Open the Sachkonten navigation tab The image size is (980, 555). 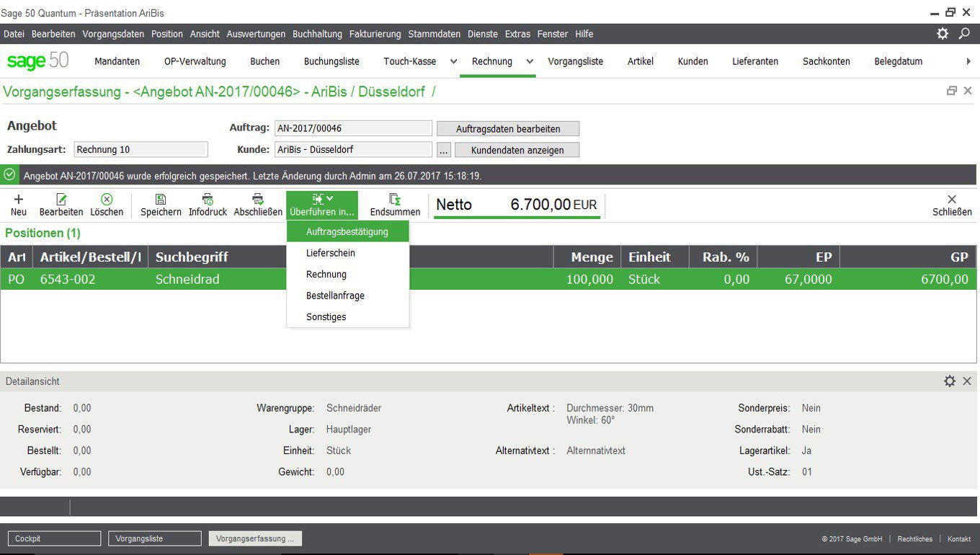click(827, 61)
